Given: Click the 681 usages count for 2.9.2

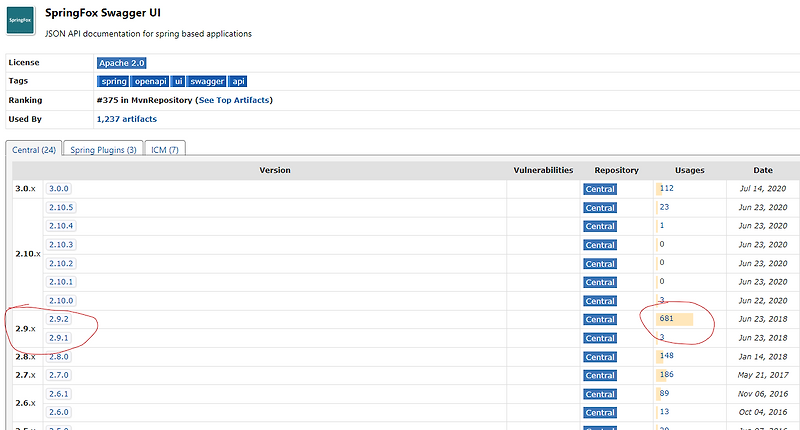Looking at the screenshot, I should (x=666, y=319).
